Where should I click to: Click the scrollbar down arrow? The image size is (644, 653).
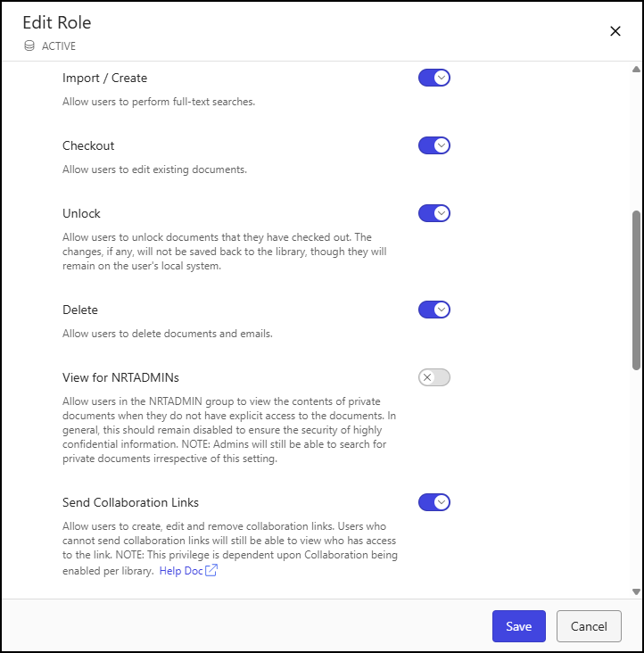(x=636, y=591)
